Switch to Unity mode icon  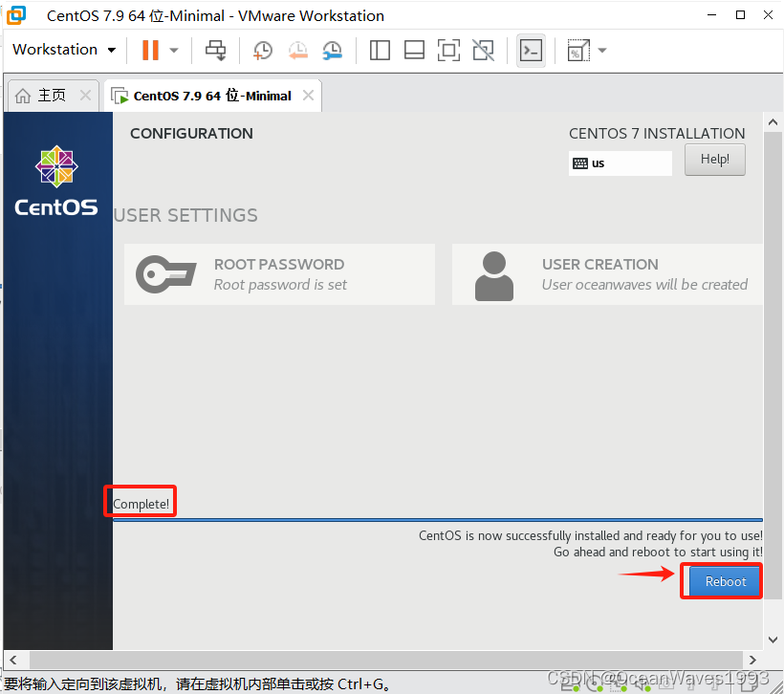(484, 50)
